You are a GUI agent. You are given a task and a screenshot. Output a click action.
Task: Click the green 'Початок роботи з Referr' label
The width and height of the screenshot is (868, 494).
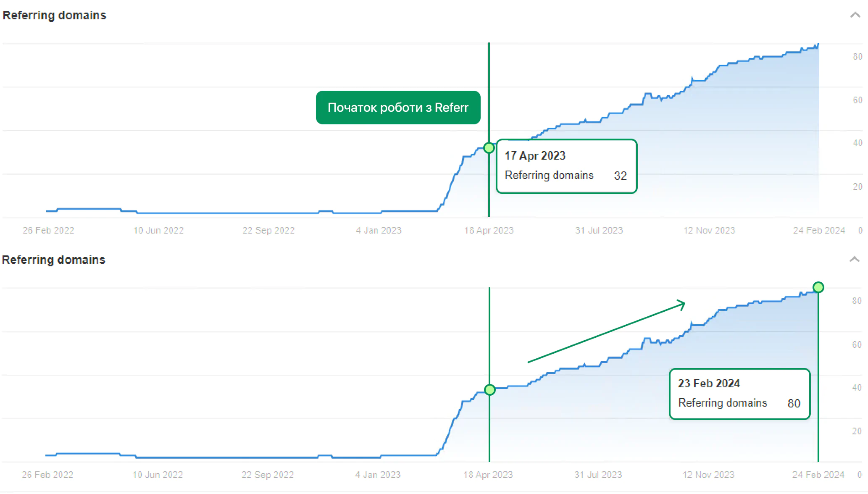(398, 108)
